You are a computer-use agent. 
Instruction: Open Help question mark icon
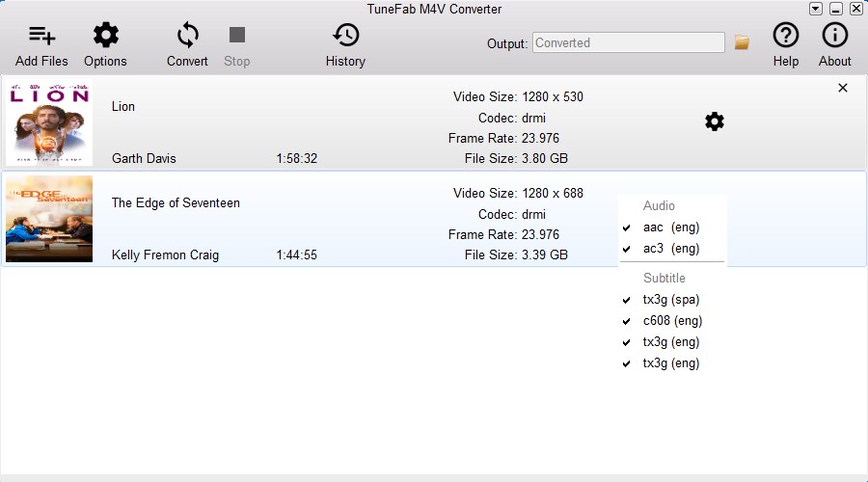[x=785, y=36]
